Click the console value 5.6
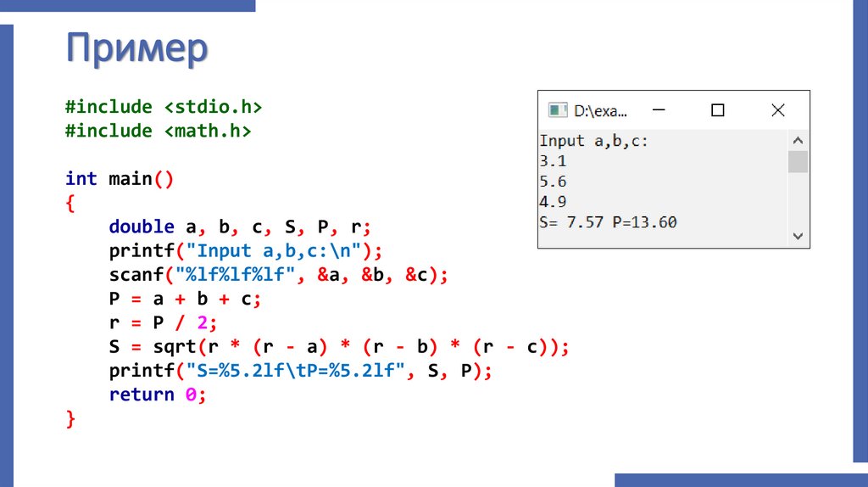 [x=553, y=182]
